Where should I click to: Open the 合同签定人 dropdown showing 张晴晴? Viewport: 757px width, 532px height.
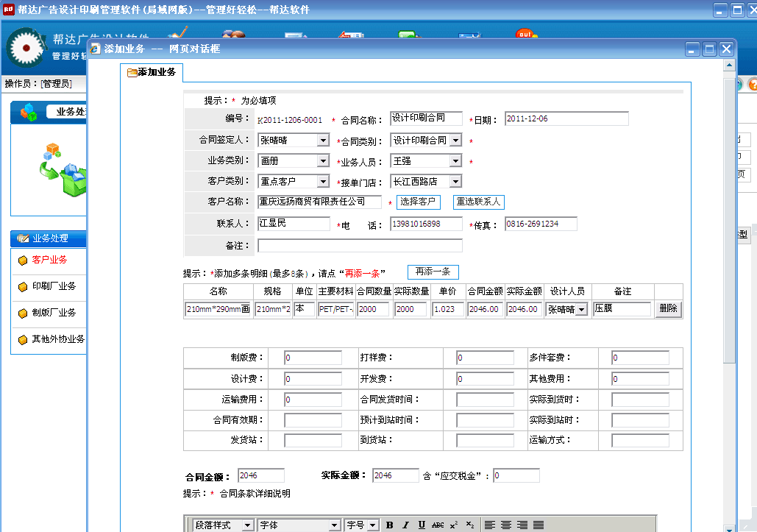(x=294, y=140)
